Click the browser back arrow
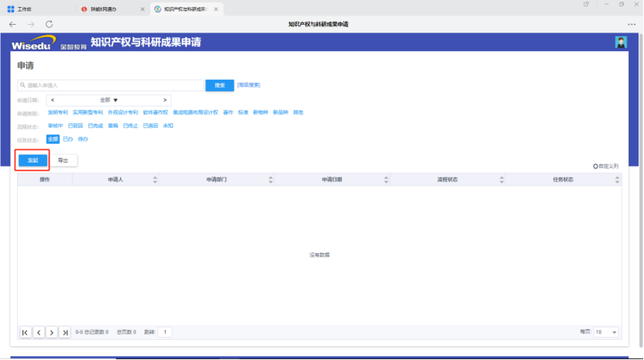 [12, 24]
